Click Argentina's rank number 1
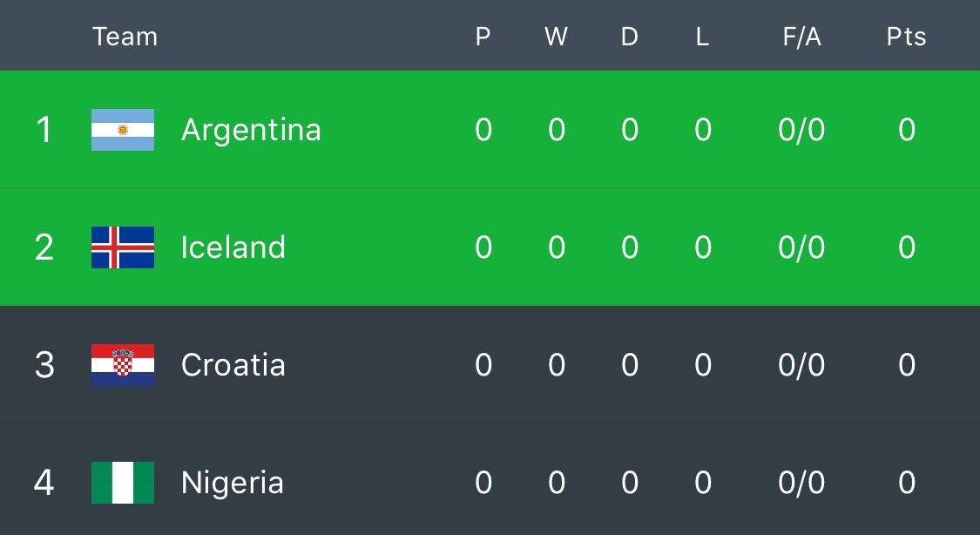The height and width of the screenshot is (535, 980). (44, 130)
